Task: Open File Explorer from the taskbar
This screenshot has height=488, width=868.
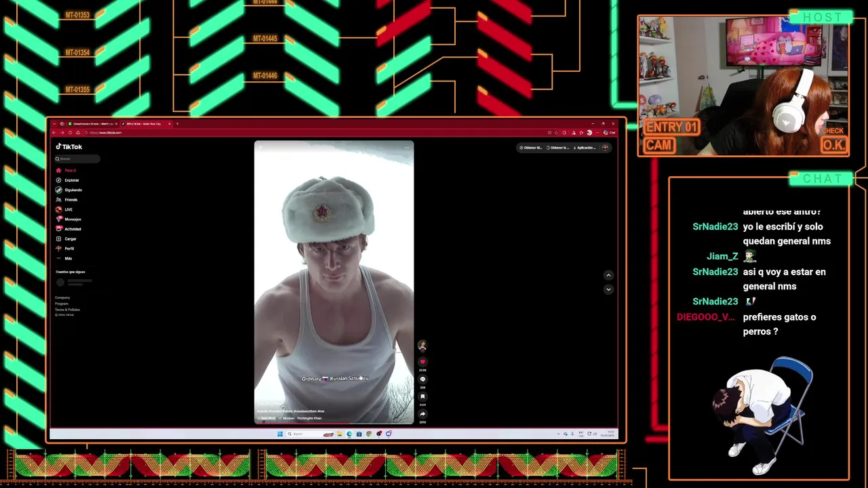Action: click(x=340, y=434)
